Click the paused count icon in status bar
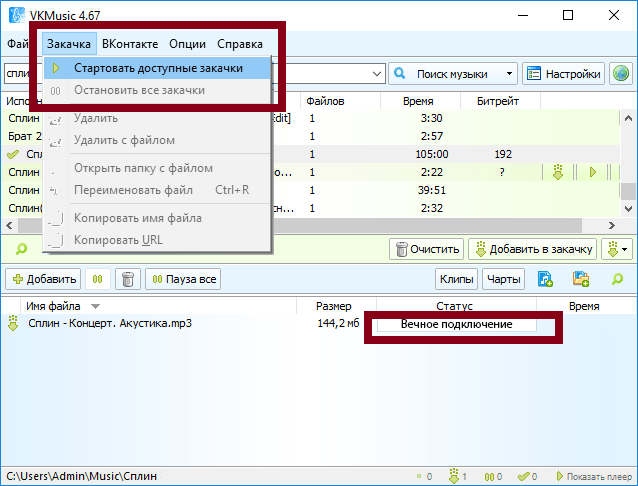 pos(489,476)
